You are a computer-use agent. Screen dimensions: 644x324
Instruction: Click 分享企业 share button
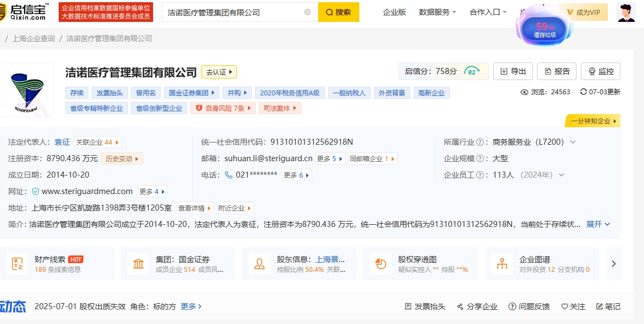477,307
